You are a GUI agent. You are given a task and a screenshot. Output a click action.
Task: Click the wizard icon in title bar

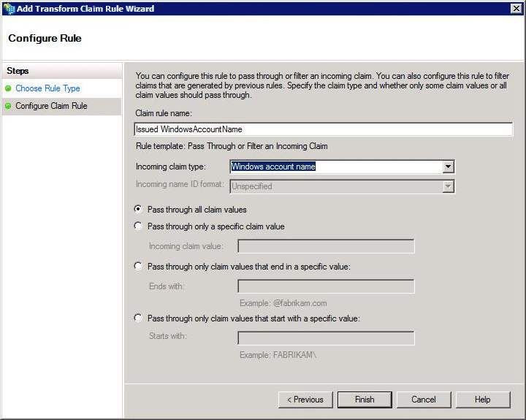8,7
